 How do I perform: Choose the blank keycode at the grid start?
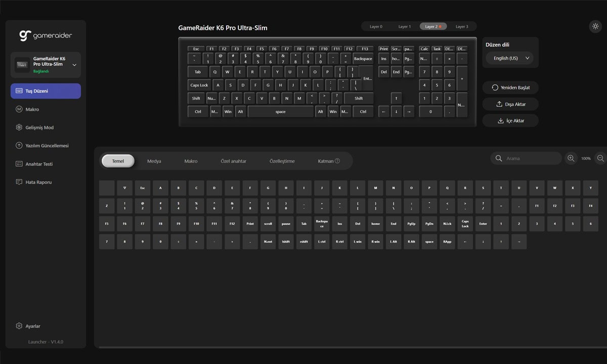(x=107, y=188)
